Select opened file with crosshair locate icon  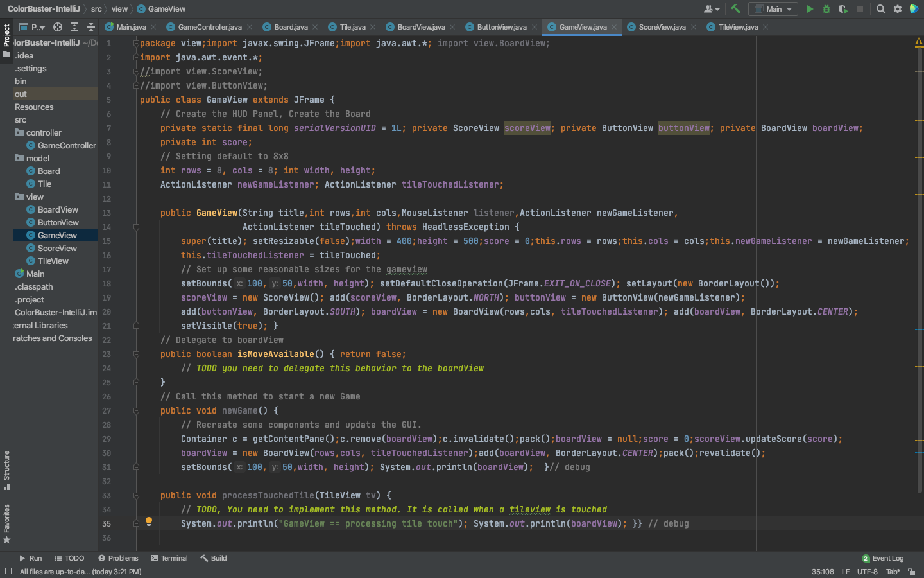58,27
